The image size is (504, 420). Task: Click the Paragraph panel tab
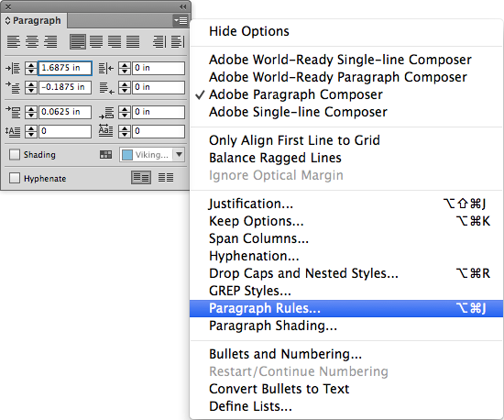click(x=34, y=20)
